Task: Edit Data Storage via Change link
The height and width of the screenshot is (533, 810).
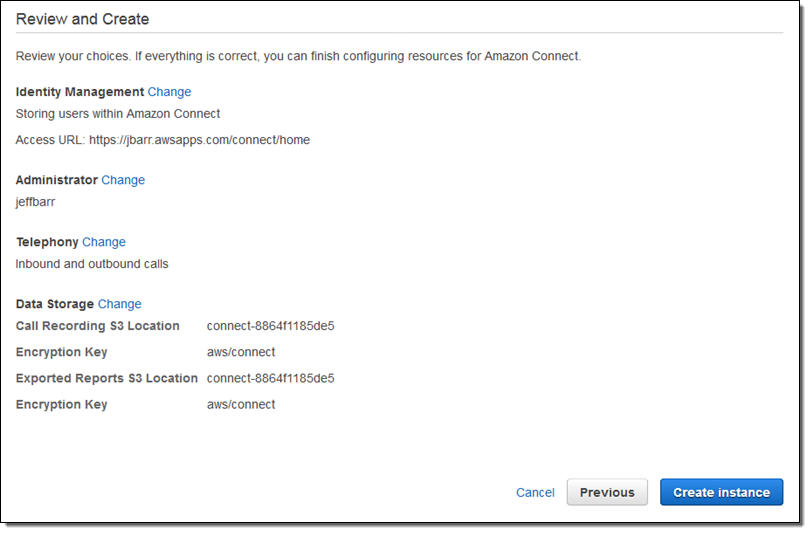Action: point(119,304)
